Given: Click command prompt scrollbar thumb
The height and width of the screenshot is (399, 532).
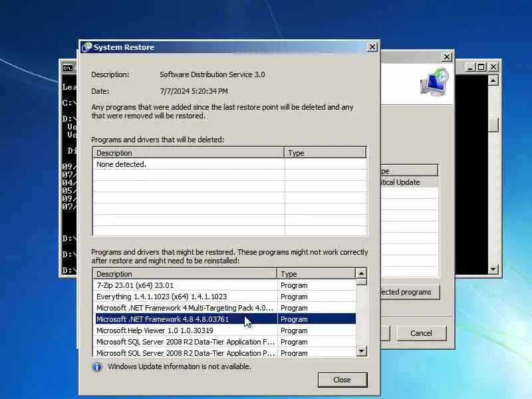Looking at the screenshot, I should [x=493, y=124].
